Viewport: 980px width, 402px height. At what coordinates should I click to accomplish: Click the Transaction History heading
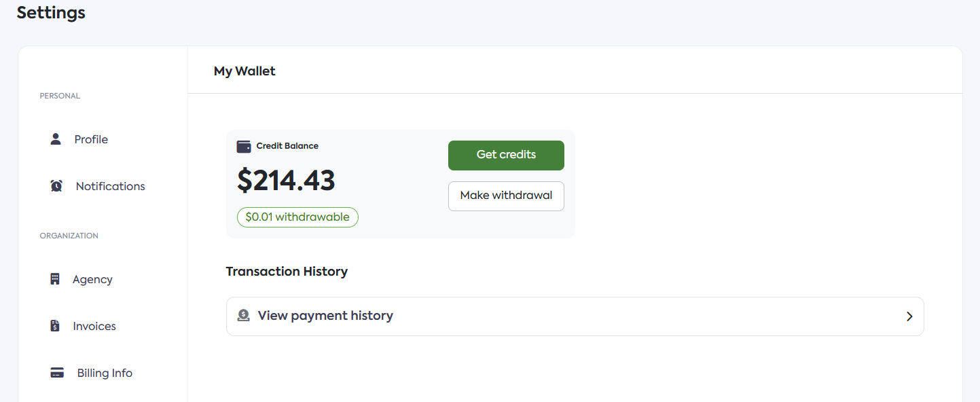pos(287,272)
